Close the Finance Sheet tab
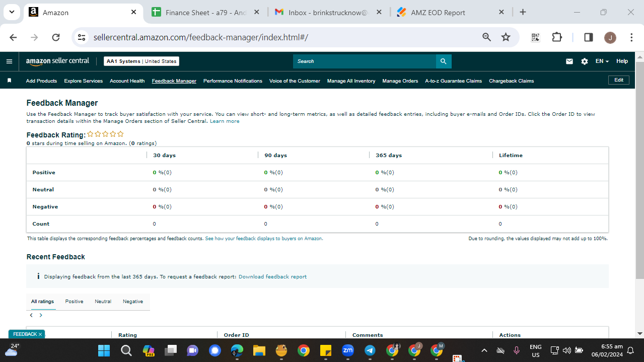Image resolution: width=644 pixels, height=362 pixels. pos(256,12)
